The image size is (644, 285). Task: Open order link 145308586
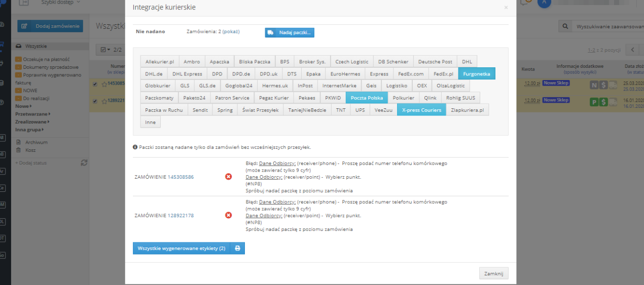click(181, 177)
